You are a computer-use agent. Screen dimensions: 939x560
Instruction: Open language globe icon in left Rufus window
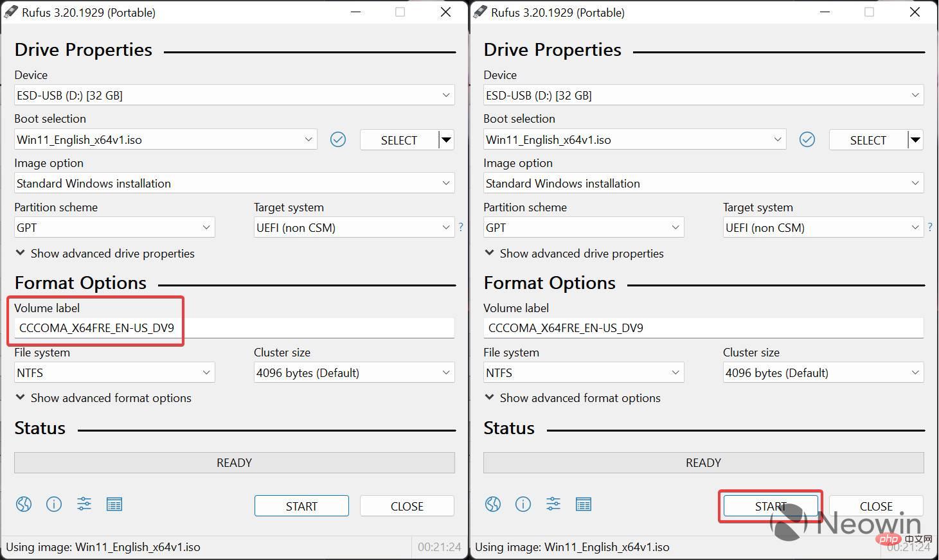click(24, 504)
